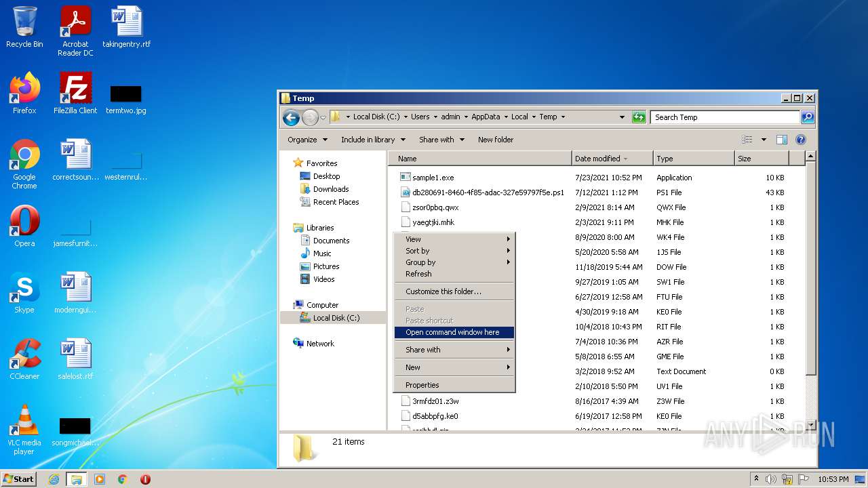Select takingentry.rtf desktop file
This screenshot has width=868, height=488.
tap(126, 27)
